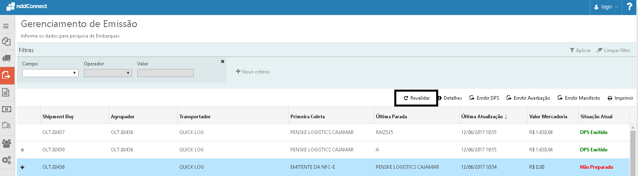Viewport: 644px width, 176px height.
Task: Click Limpar filtro link
Action: tap(613, 50)
